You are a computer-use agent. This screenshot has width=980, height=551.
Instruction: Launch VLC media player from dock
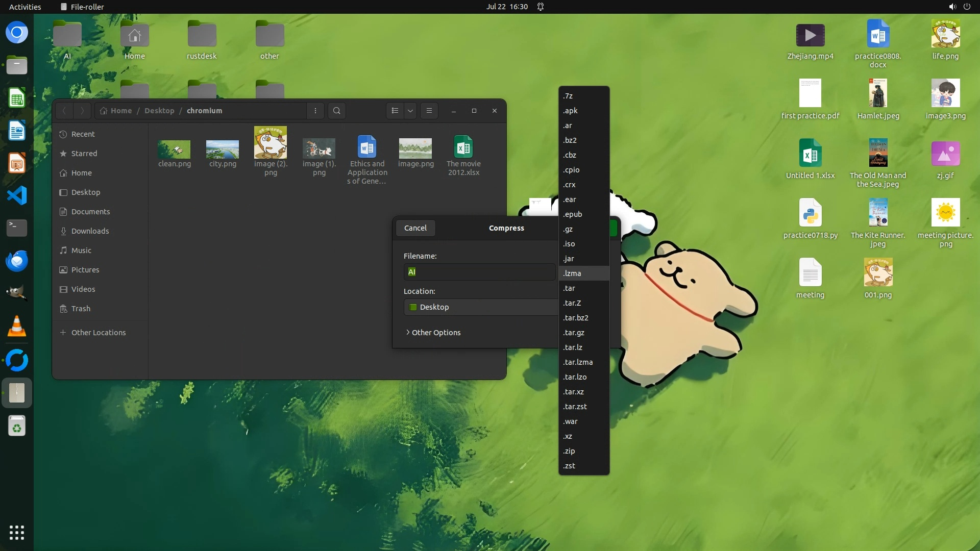[x=17, y=327]
